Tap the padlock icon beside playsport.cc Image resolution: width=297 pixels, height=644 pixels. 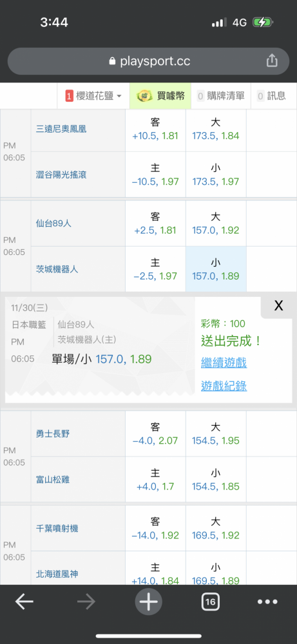click(112, 62)
